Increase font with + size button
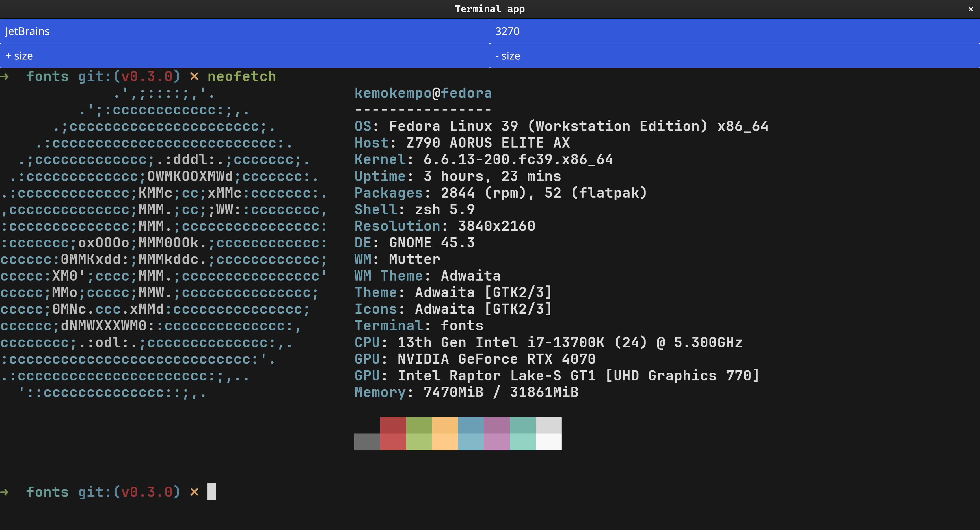This screenshot has width=980, height=530. pos(245,56)
